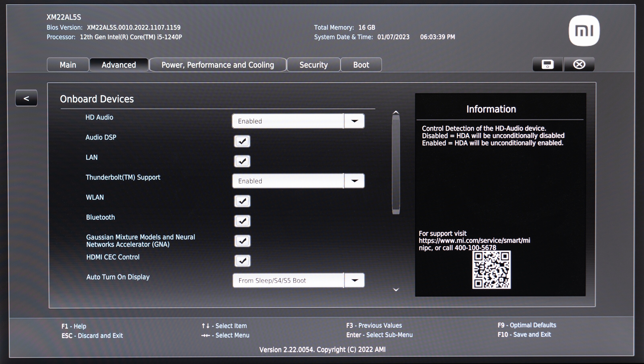Click the scroll up arrow of list
Viewport: 644px width, 364px height.
point(396,112)
